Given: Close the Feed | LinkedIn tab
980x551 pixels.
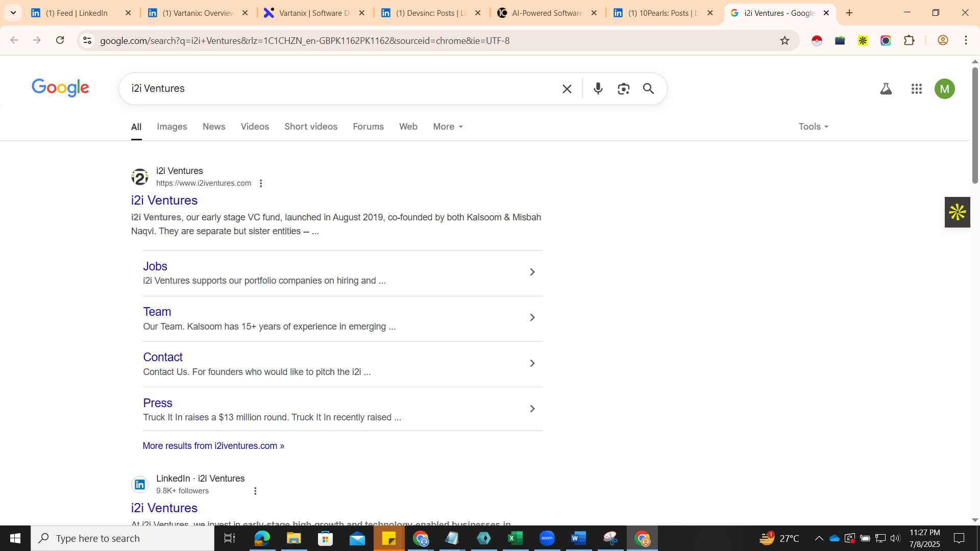Looking at the screenshot, I should 128,13.
